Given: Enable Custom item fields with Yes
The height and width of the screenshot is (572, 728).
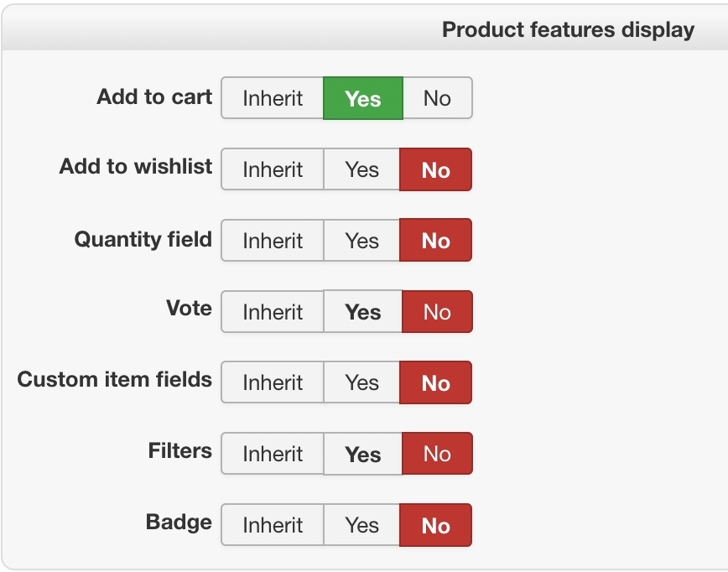Looking at the screenshot, I should tap(361, 383).
